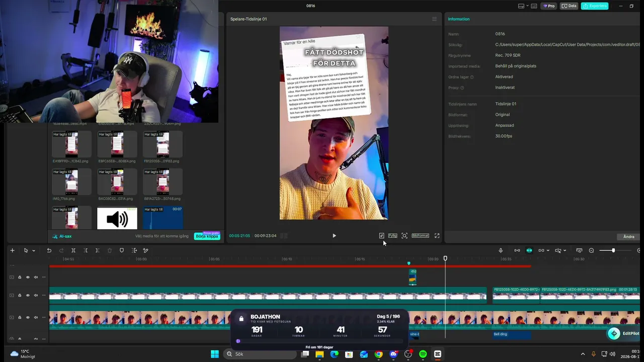The image size is (644, 362).
Task: Toggle main track magnet link icon
Action: coord(517,250)
